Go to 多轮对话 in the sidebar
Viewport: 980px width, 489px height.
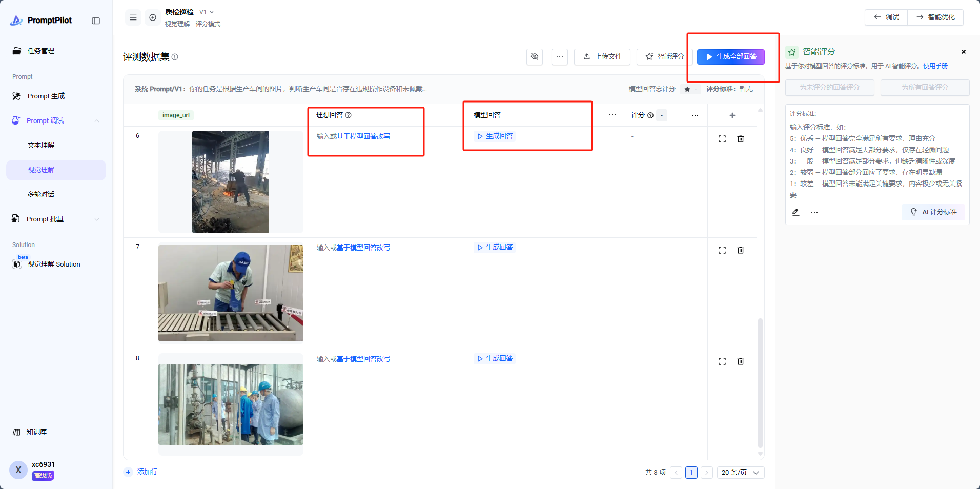[x=41, y=195]
